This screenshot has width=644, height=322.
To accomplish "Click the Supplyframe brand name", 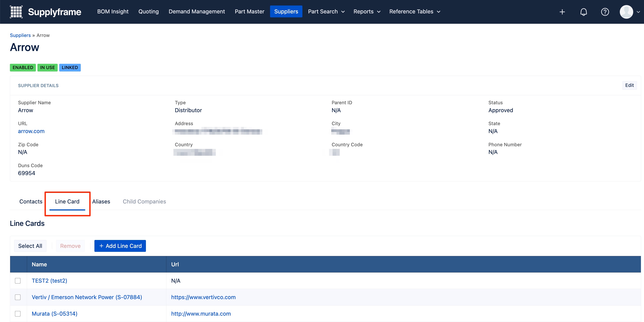I will click(x=55, y=12).
